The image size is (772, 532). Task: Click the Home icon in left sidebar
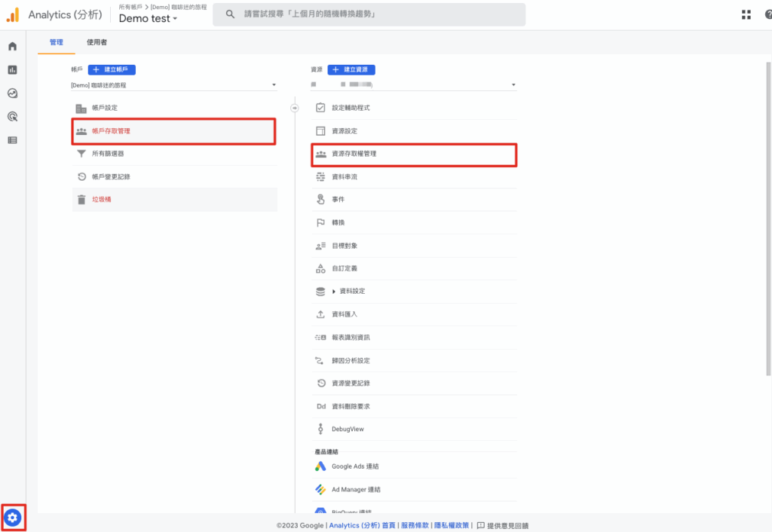12,47
